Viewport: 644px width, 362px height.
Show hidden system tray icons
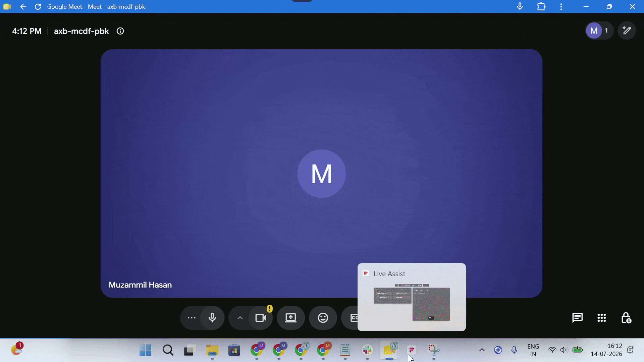tap(482, 350)
